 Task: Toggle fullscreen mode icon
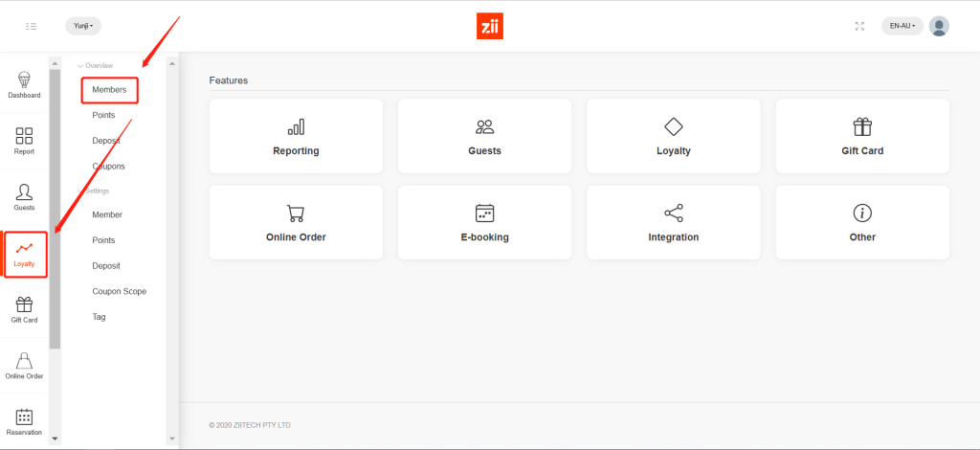pyautogui.click(x=859, y=26)
